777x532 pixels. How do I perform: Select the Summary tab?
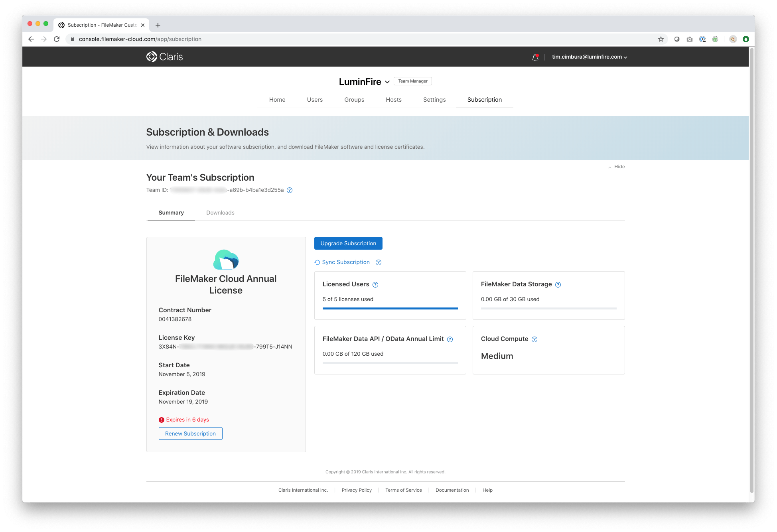[x=171, y=213]
